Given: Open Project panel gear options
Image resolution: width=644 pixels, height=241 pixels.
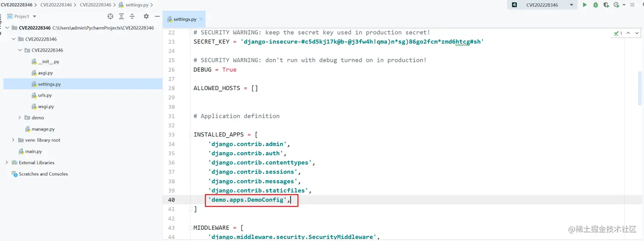Looking at the screenshot, I should (x=146, y=16).
